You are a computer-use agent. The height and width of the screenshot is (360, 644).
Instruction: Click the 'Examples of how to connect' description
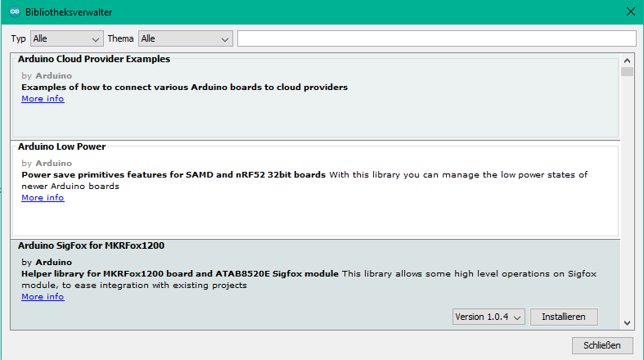(184, 88)
